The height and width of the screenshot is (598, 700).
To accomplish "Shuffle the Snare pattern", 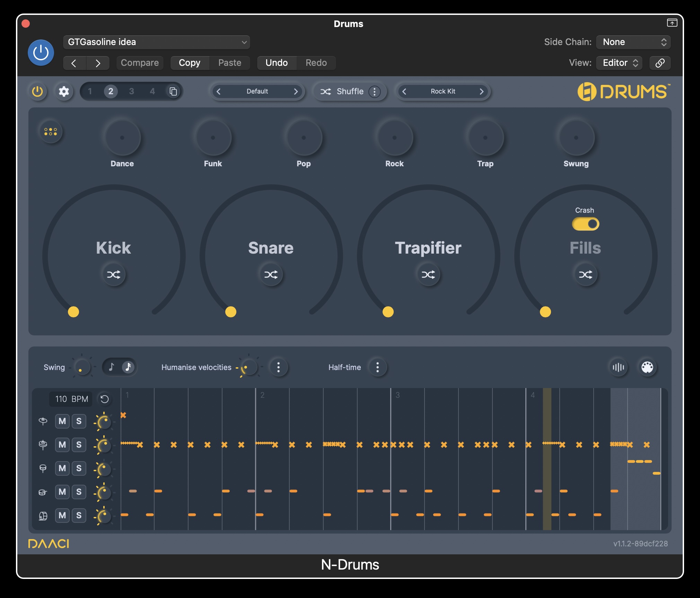I will 271,274.
